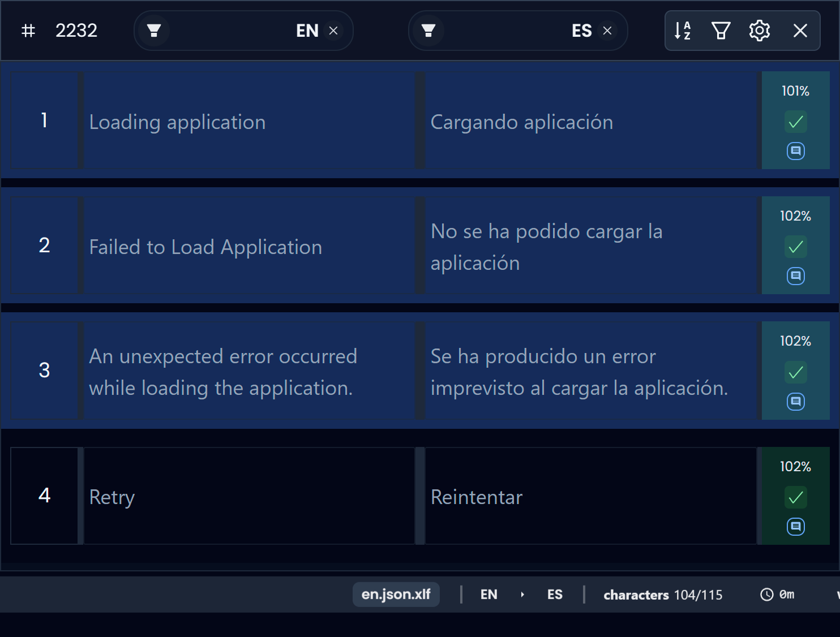Click the en.json.xlf file name

pos(396,595)
